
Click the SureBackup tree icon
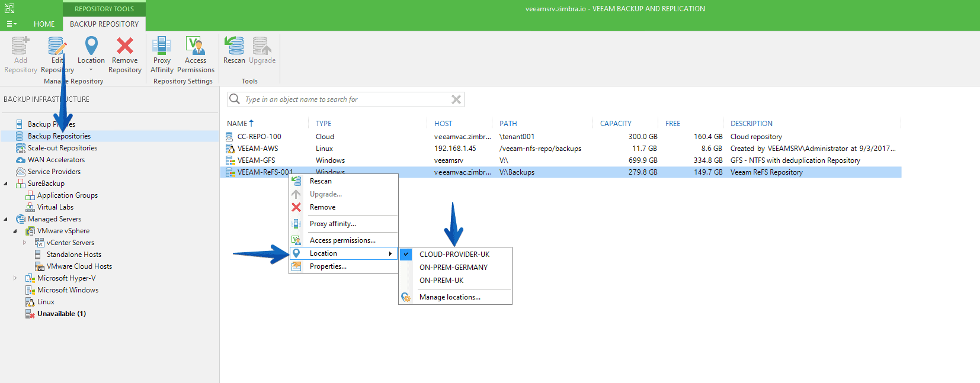pyautogui.click(x=21, y=184)
